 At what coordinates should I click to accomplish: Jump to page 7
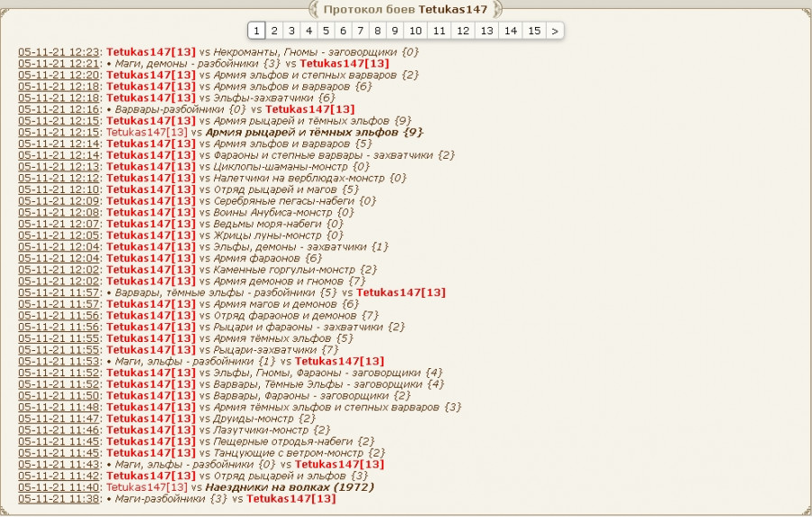[360, 31]
